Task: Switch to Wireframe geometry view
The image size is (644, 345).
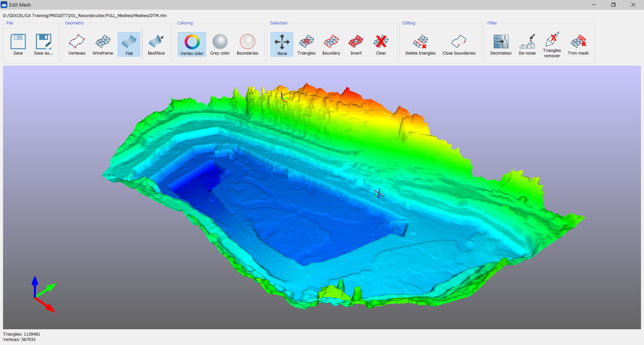Action: click(x=103, y=44)
